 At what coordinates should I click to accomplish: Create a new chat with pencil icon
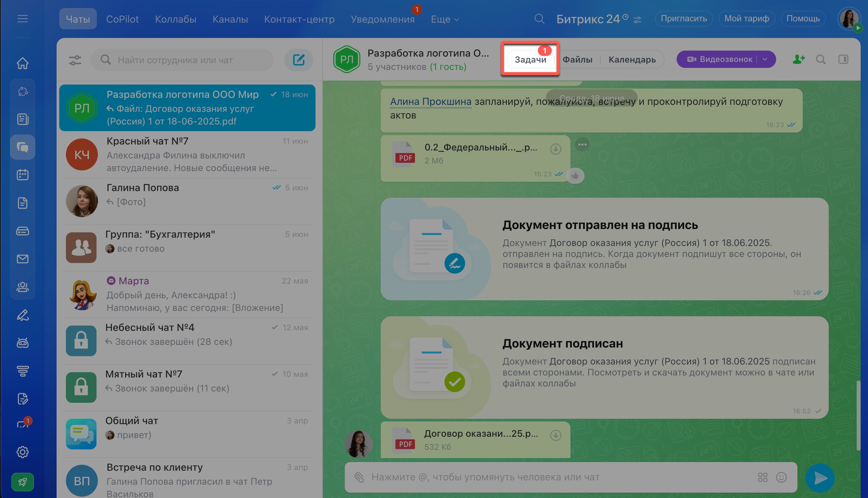299,60
